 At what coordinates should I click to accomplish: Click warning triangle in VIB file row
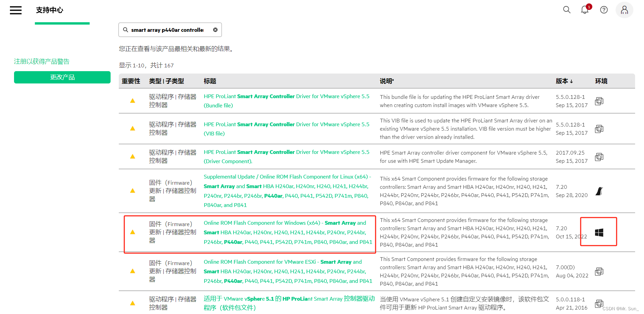(132, 129)
